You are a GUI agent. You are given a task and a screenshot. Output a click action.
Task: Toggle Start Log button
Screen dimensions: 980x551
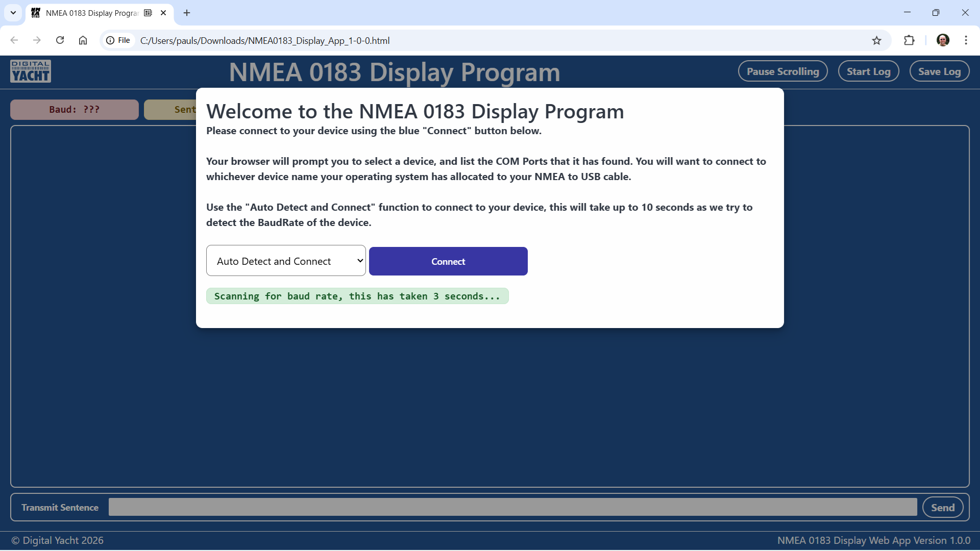click(868, 71)
